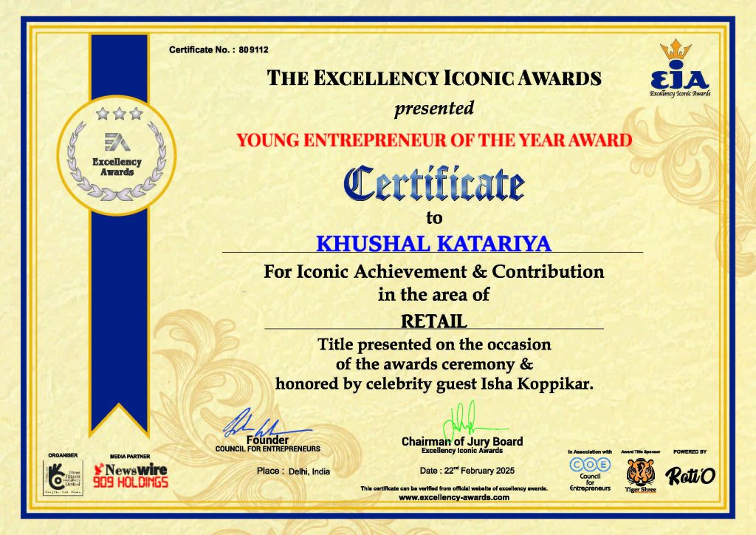The image size is (756, 535).
Task: Open the www.excellency-awards.com link
Action: point(454,497)
